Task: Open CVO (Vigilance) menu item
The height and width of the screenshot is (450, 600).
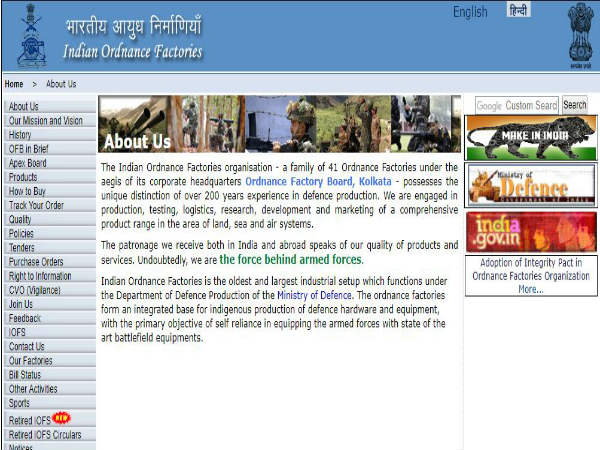Action: [x=36, y=290]
